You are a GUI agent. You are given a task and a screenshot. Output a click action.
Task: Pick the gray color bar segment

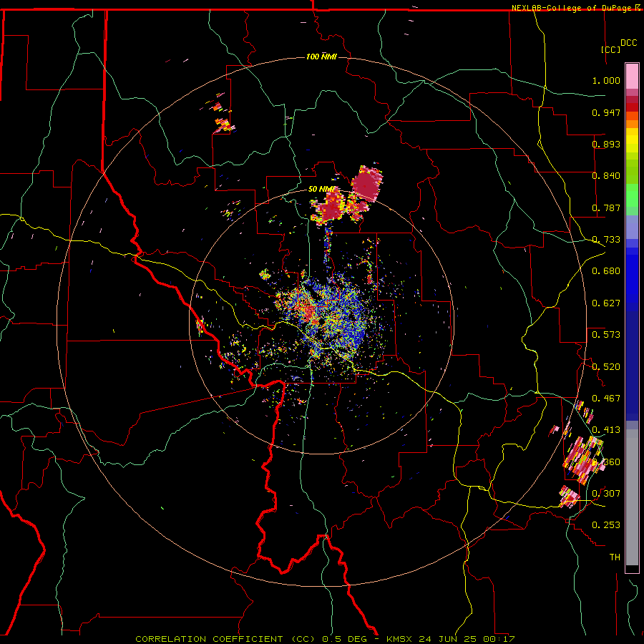[x=632, y=497]
